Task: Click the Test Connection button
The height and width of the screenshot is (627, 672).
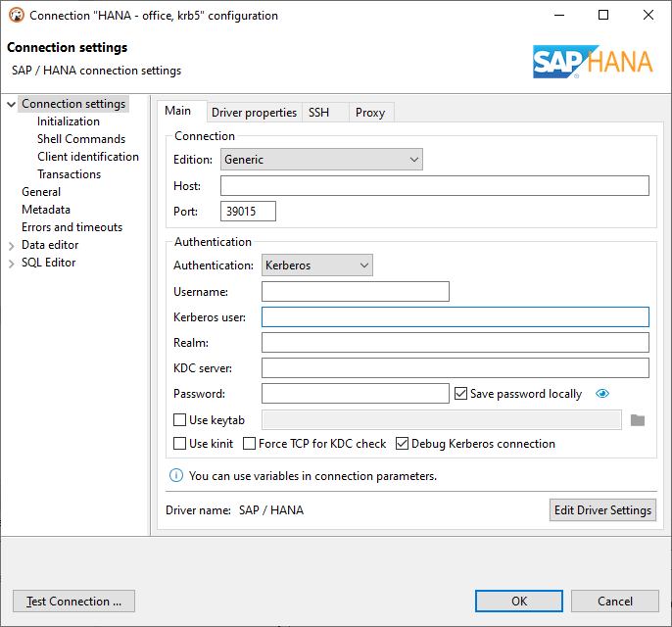Action: coord(73,601)
